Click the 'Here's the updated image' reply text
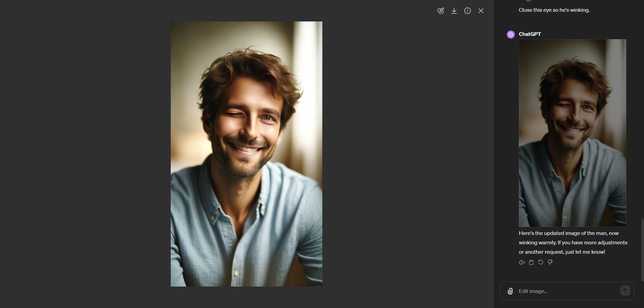Screen dimensions: 644x308 573,242
